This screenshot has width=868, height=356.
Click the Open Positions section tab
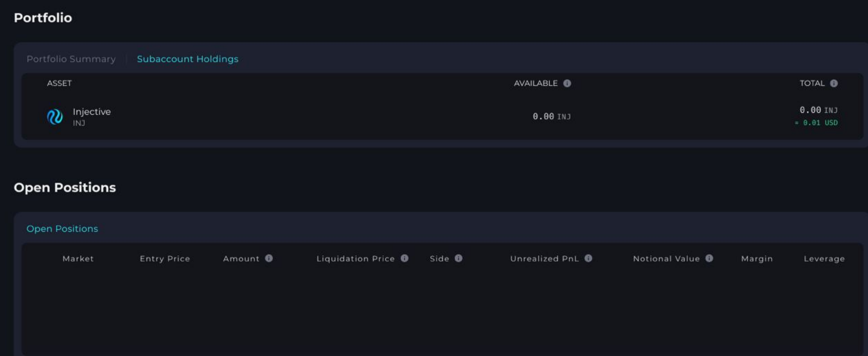point(62,228)
